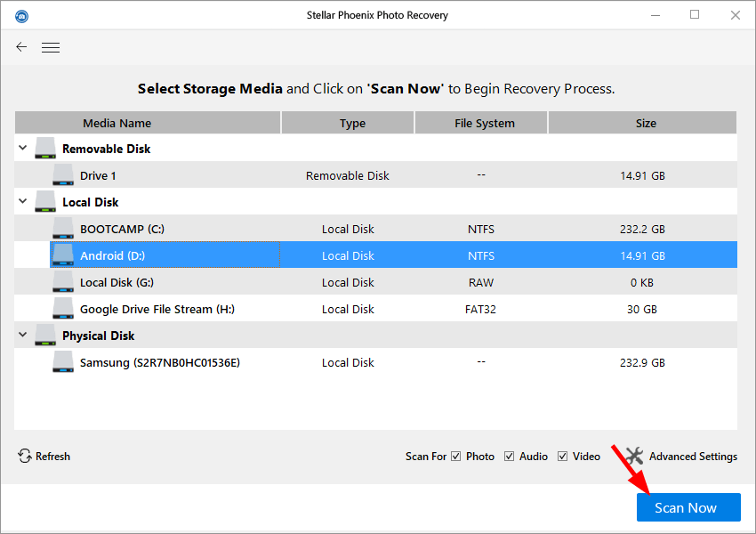This screenshot has height=534, width=756.
Task: Click the Android (D:) drive icon
Action: (63, 255)
